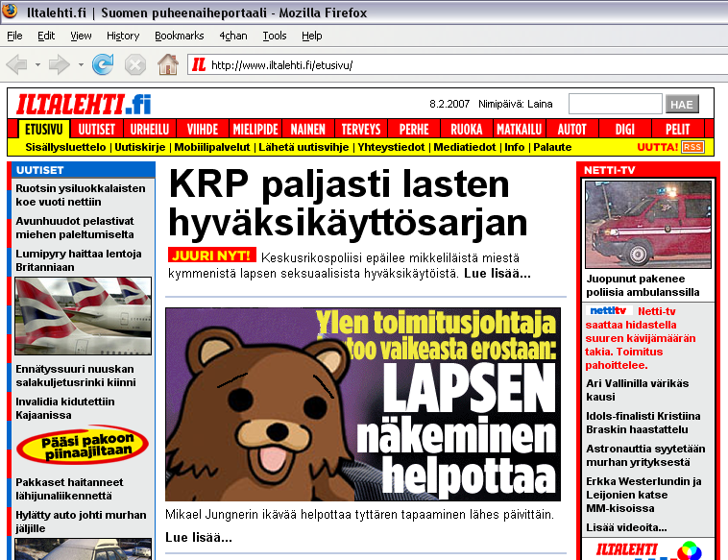The width and height of the screenshot is (728, 560).
Task: Select the TERVEYS navigation tab
Action: pyautogui.click(x=361, y=129)
